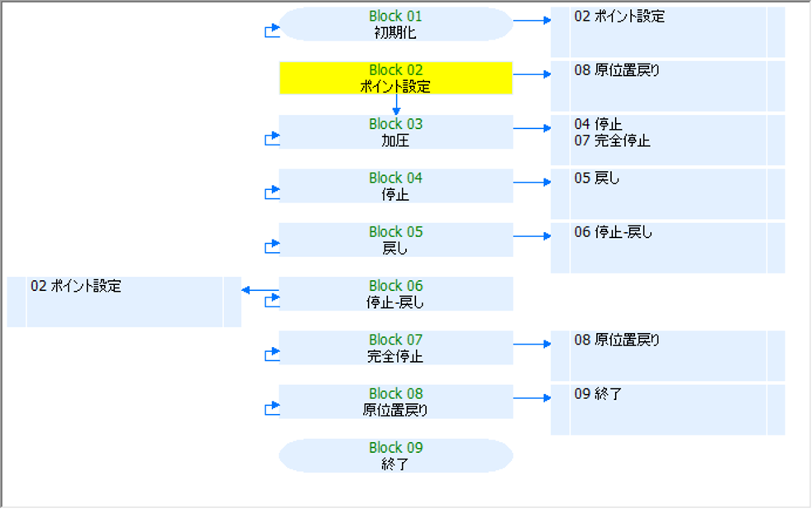The image size is (812, 509).
Task: Click 02 ポイント設定 destination left of Block 06
Action: coord(76,287)
